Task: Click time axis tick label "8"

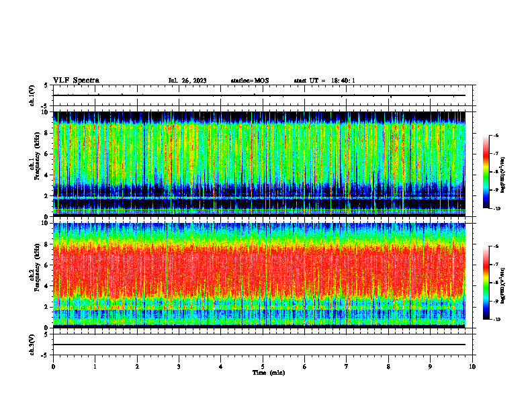Action: click(388, 367)
